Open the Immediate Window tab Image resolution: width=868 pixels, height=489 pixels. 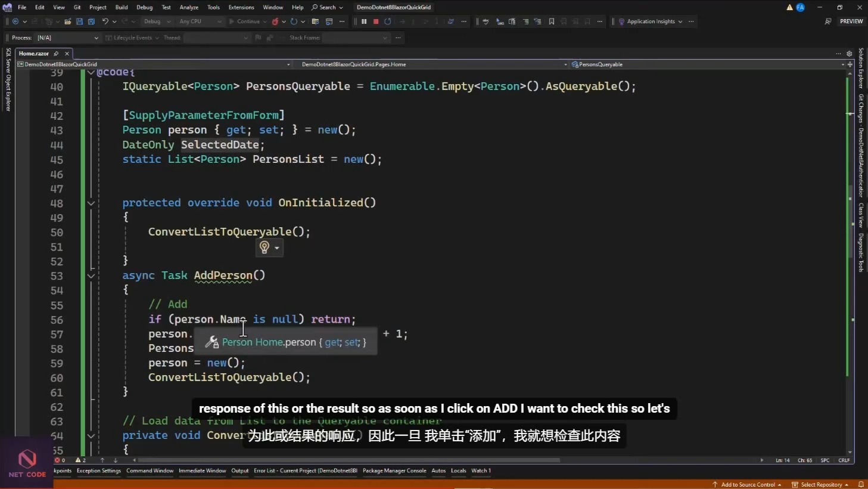point(203,471)
